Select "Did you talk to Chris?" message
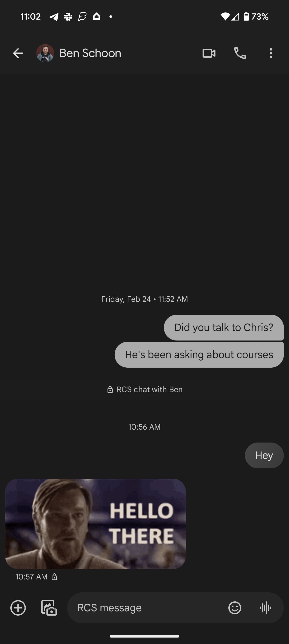289x644 pixels. point(224,328)
